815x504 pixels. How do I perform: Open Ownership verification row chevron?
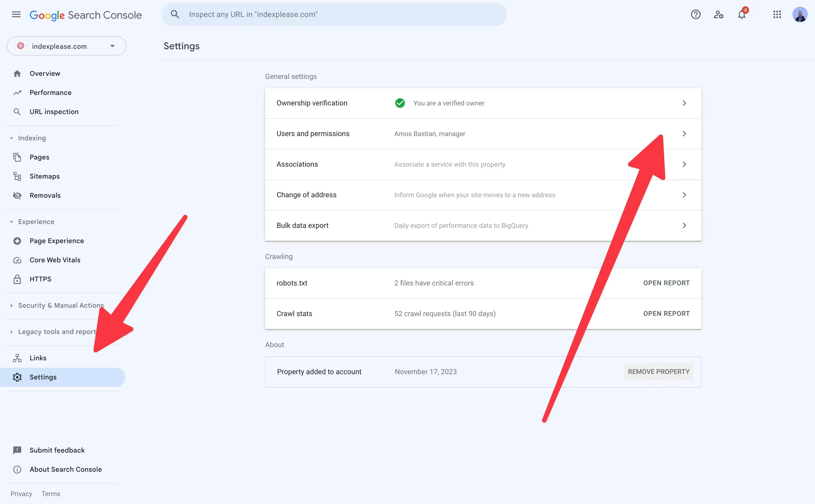click(684, 103)
